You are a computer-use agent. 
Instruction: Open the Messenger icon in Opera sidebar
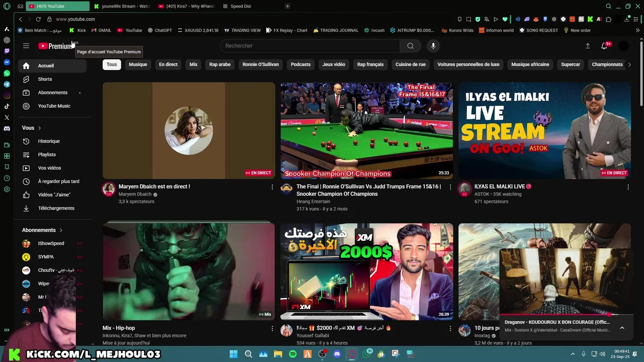pos(7,62)
